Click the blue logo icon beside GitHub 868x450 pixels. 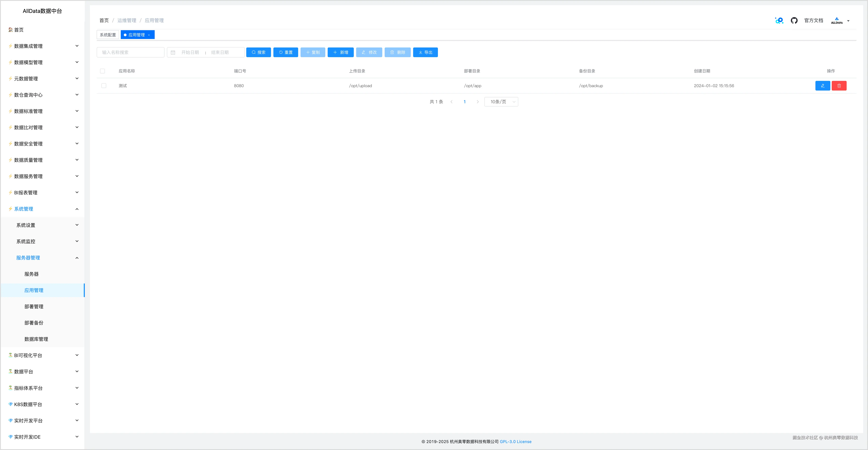coord(779,21)
